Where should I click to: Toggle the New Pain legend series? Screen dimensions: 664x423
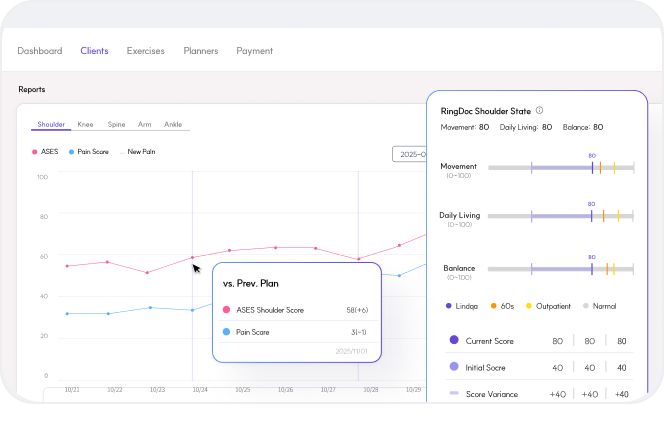[138, 152]
